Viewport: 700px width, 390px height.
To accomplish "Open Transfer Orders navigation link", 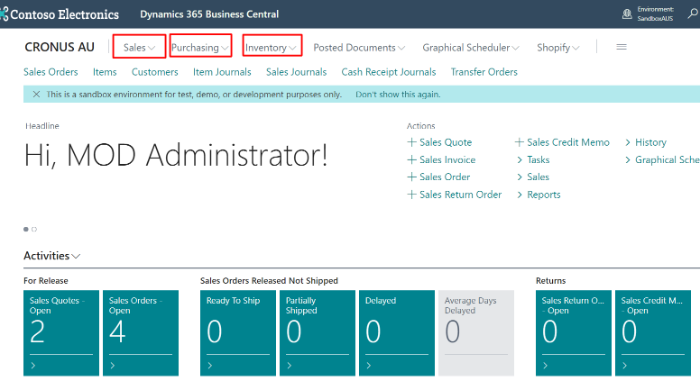I will tap(484, 72).
